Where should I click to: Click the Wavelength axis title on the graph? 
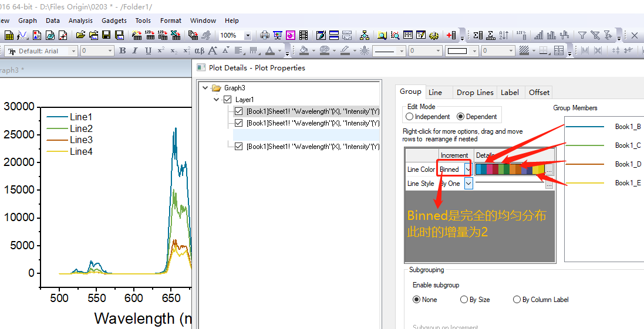coord(143,318)
